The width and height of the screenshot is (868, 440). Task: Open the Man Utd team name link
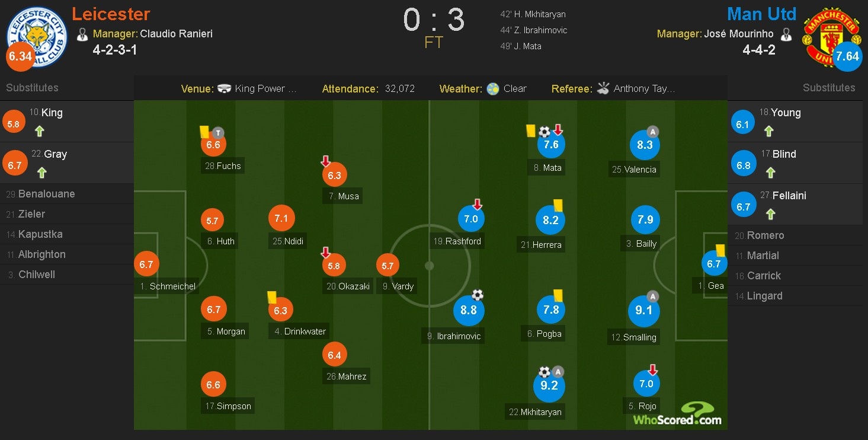(761, 14)
